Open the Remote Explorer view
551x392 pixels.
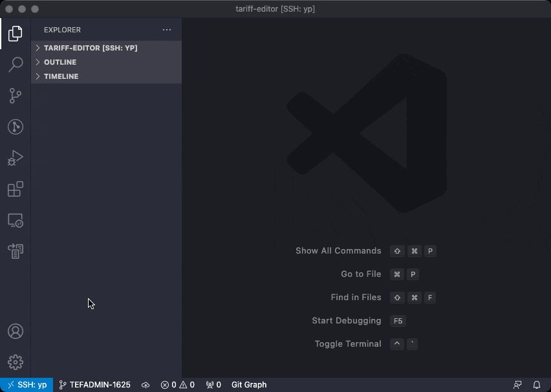(x=16, y=220)
